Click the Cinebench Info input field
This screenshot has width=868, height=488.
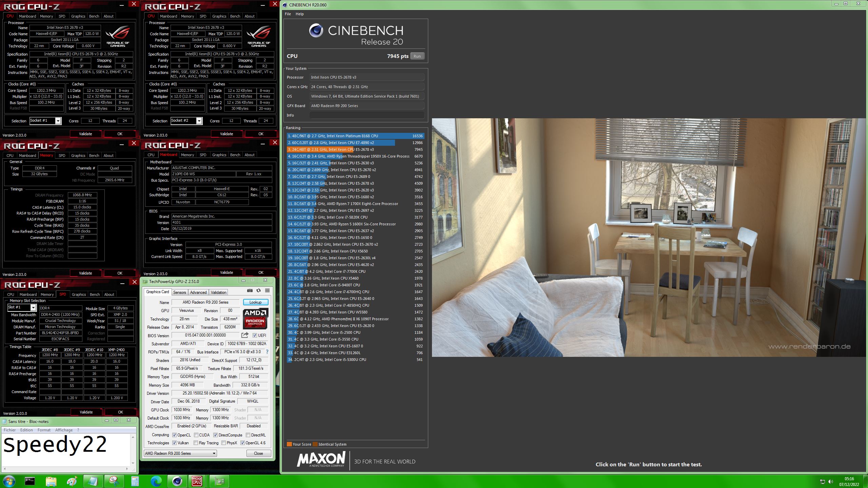(367, 115)
